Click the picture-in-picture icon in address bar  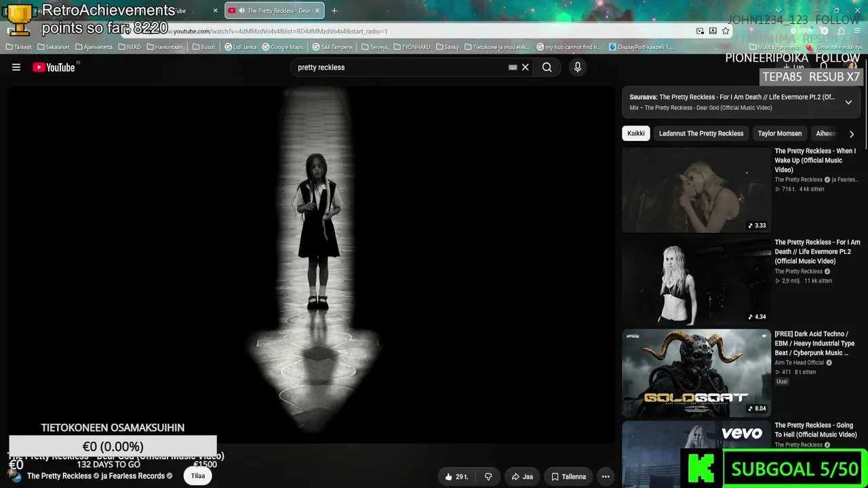700,31
